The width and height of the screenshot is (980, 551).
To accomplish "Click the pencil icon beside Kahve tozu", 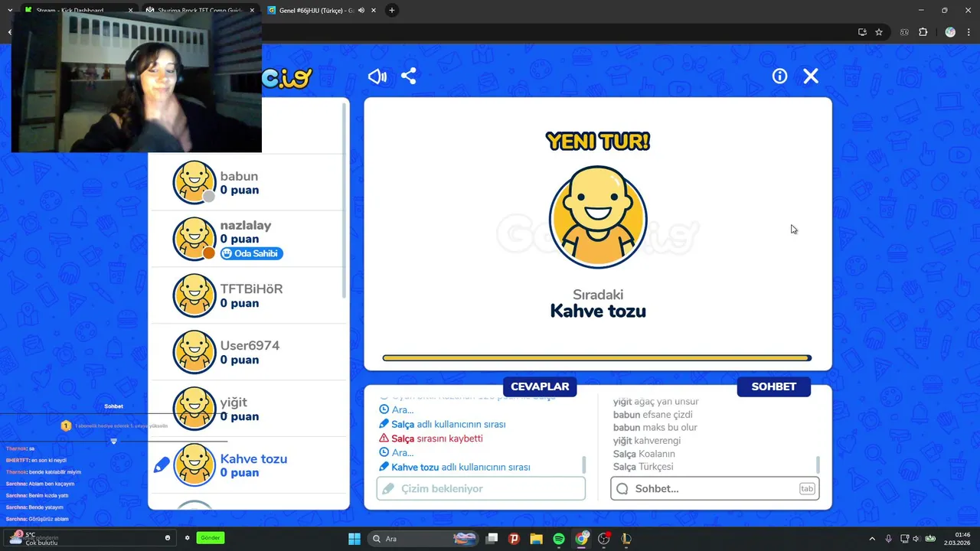I will coord(162,465).
